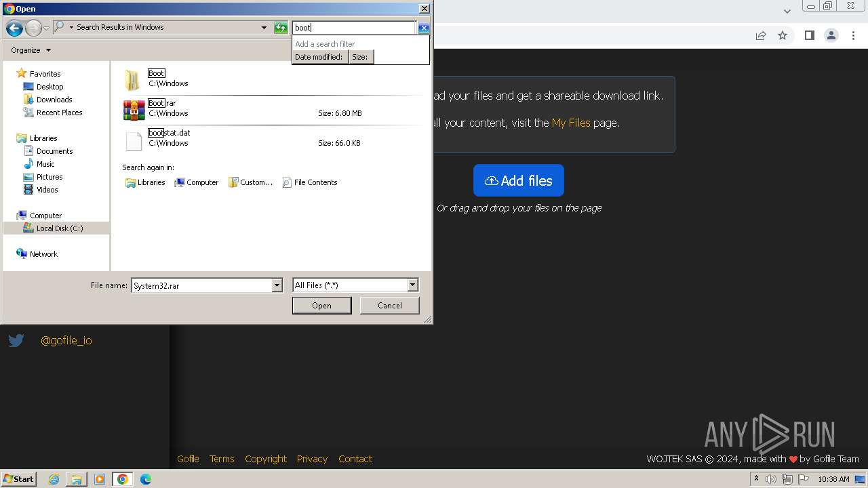Open Microsoft Edge from taskbar
Screen dimensions: 868x488
(145, 479)
